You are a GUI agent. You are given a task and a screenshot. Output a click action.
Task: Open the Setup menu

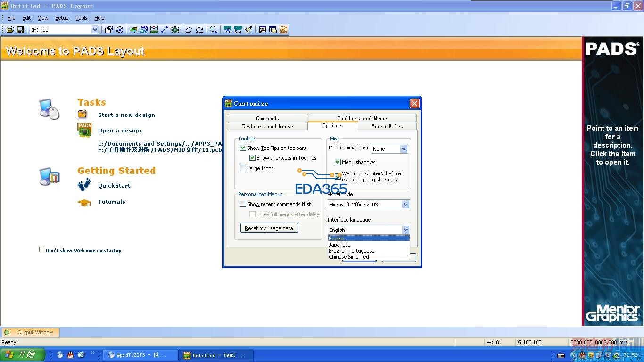pos(62,18)
